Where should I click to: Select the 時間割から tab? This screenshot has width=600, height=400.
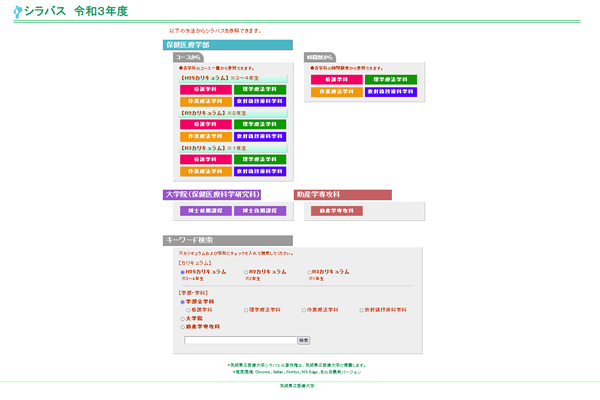320,57
